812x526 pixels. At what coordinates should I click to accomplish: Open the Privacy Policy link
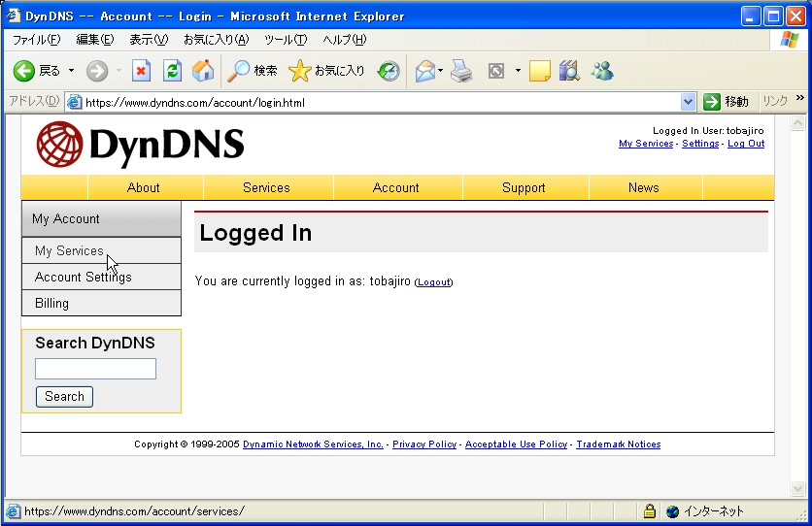coord(424,444)
